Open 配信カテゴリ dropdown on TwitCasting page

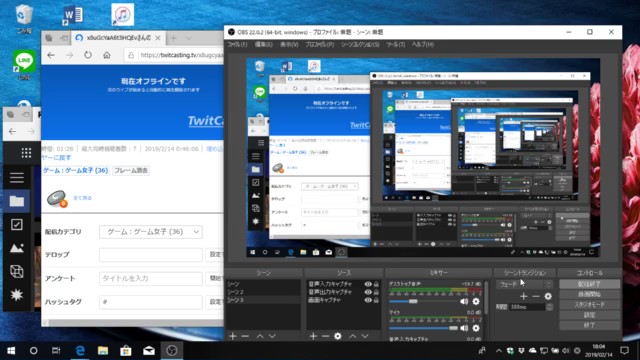click(151, 231)
